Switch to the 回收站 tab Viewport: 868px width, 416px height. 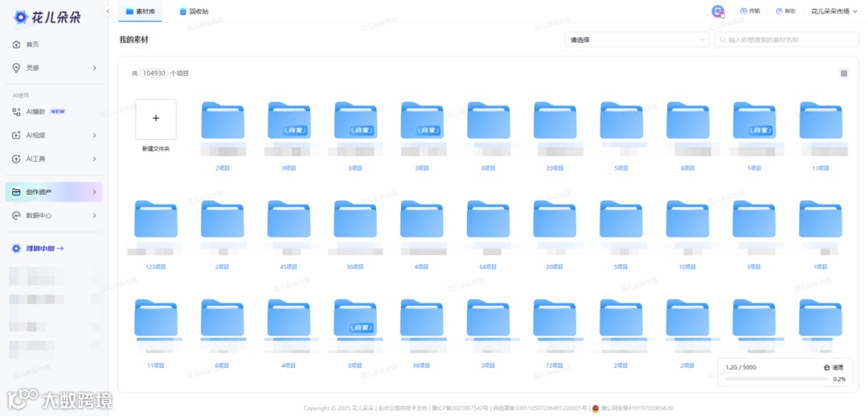point(194,11)
